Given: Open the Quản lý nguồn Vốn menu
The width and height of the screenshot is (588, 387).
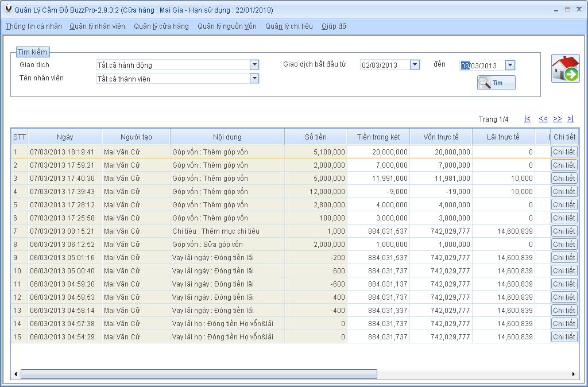Looking at the screenshot, I should 227,26.
